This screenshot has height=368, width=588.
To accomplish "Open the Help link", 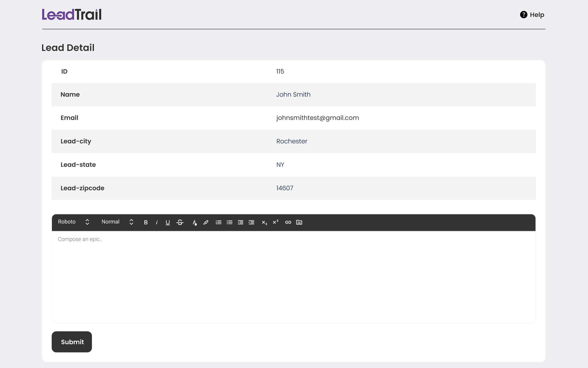I will click(532, 15).
